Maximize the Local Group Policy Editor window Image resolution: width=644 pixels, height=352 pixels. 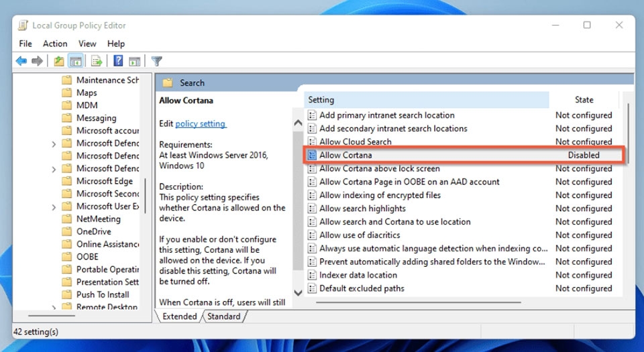[x=587, y=25]
